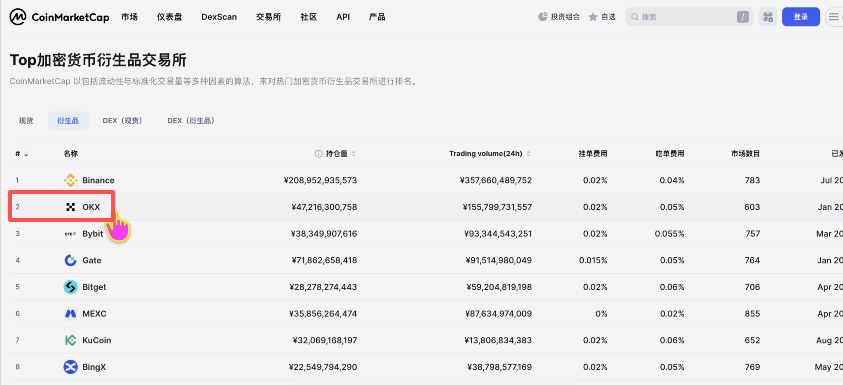The width and height of the screenshot is (843, 385).
Task: Select MEXC maker fee 0%
Action: tap(602, 313)
